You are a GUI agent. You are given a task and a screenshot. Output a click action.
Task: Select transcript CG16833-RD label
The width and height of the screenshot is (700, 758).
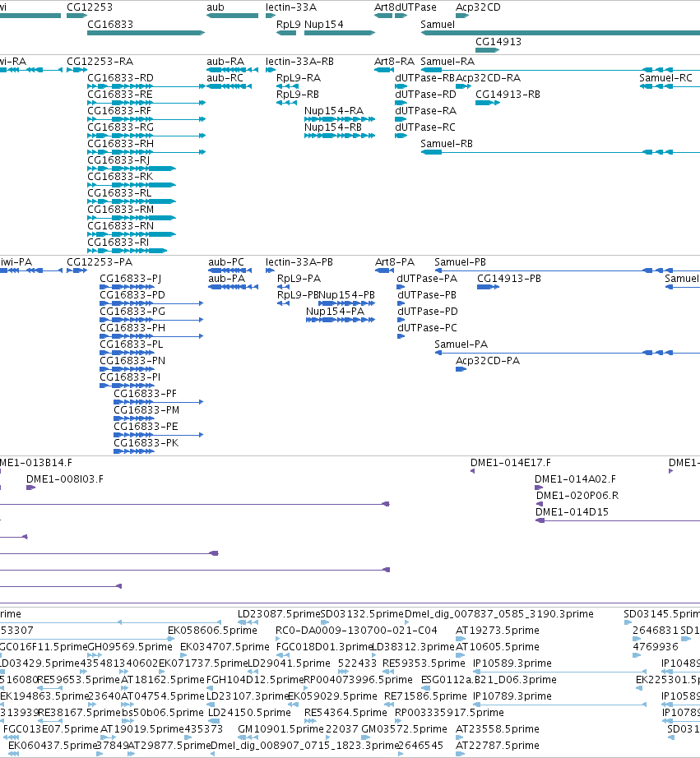[x=120, y=78]
